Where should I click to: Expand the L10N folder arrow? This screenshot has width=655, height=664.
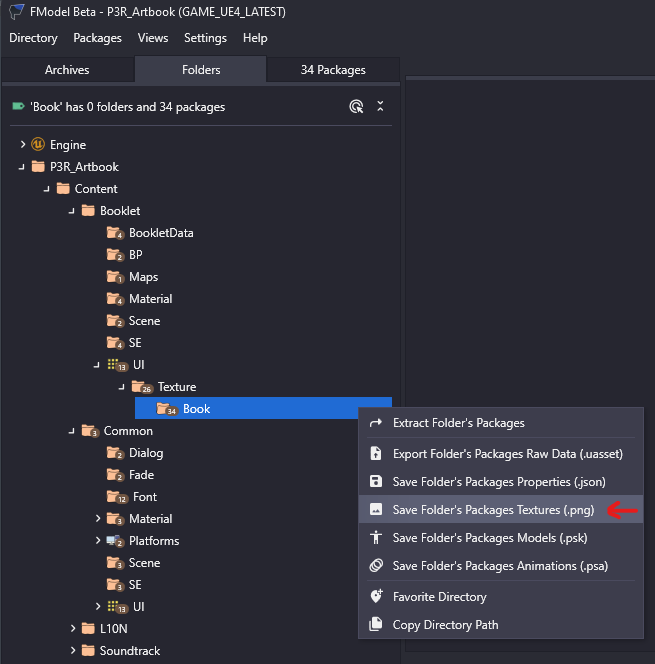point(73,629)
